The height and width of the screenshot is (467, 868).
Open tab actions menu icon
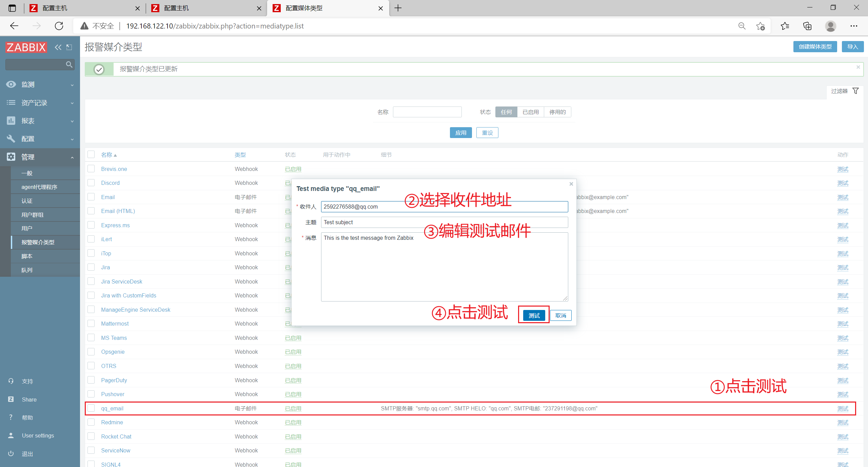(x=12, y=8)
